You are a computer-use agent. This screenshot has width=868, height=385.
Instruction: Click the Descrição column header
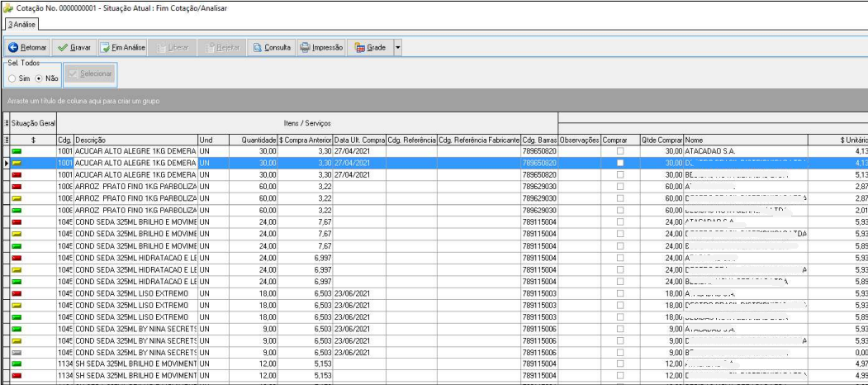point(135,140)
